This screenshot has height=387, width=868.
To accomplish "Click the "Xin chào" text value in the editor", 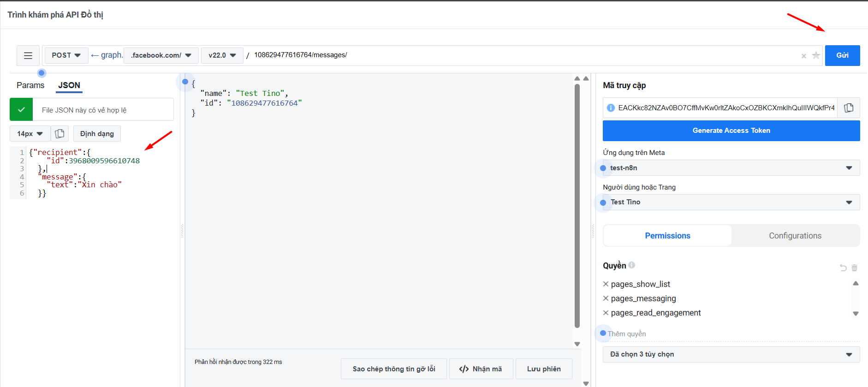I will point(100,185).
